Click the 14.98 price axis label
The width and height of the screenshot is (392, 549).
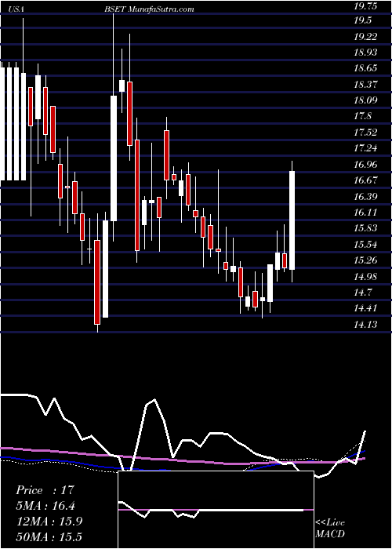(366, 276)
